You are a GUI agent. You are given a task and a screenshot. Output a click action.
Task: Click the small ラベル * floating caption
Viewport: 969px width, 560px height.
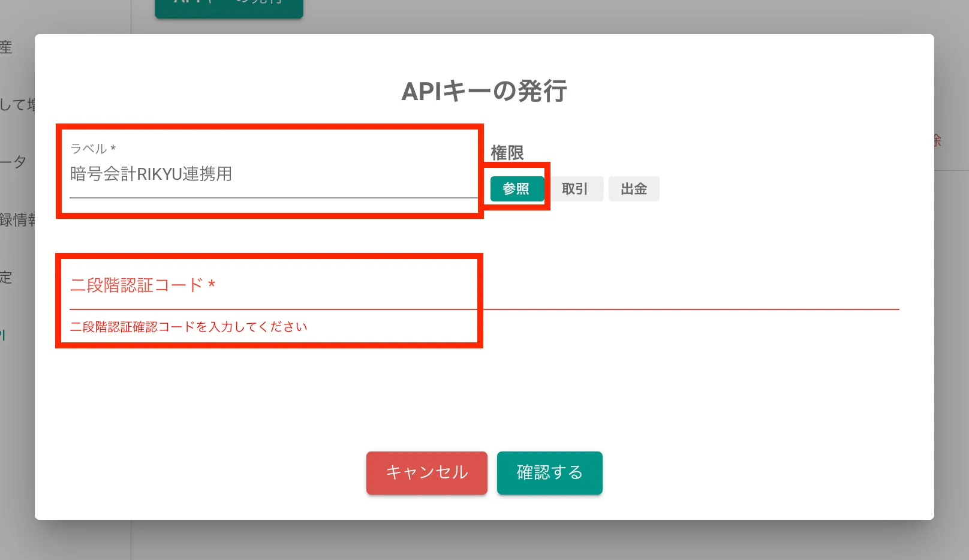[x=93, y=149]
